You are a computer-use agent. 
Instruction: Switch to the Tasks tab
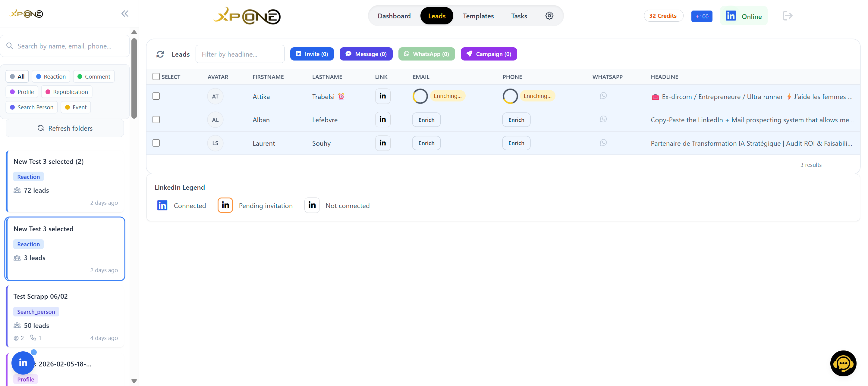point(519,16)
